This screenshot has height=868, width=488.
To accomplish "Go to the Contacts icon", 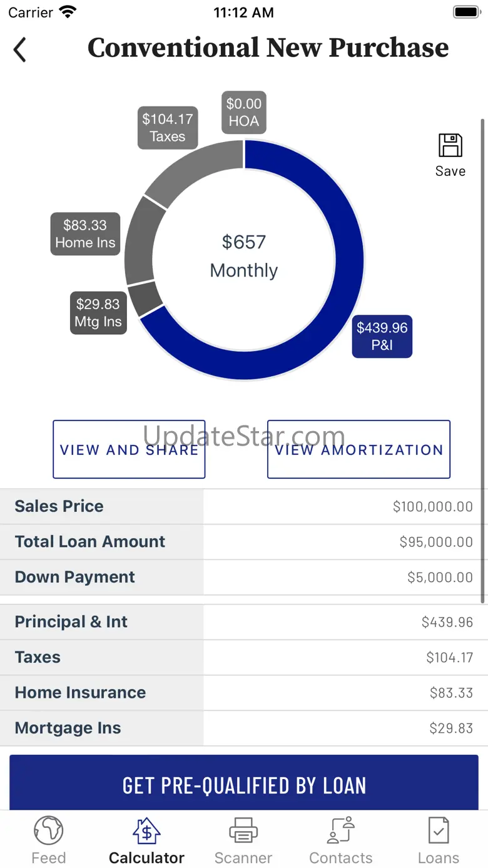I will pyautogui.click(x=341, y=831).
